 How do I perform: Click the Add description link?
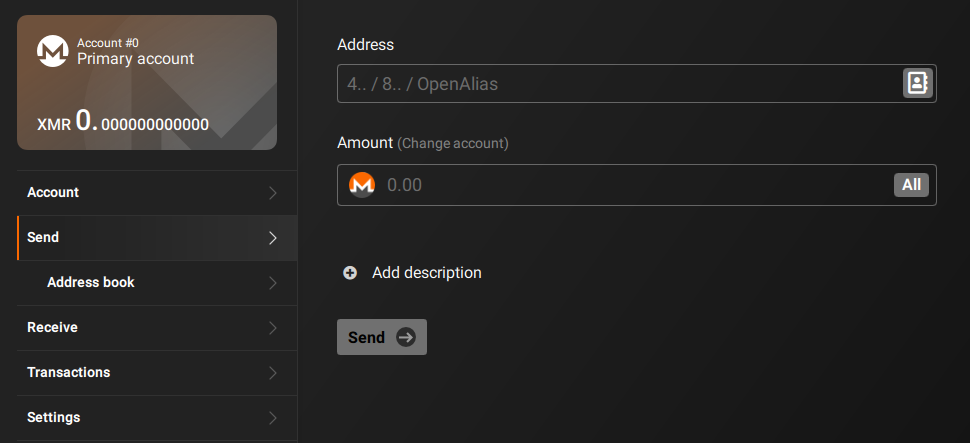426,273
